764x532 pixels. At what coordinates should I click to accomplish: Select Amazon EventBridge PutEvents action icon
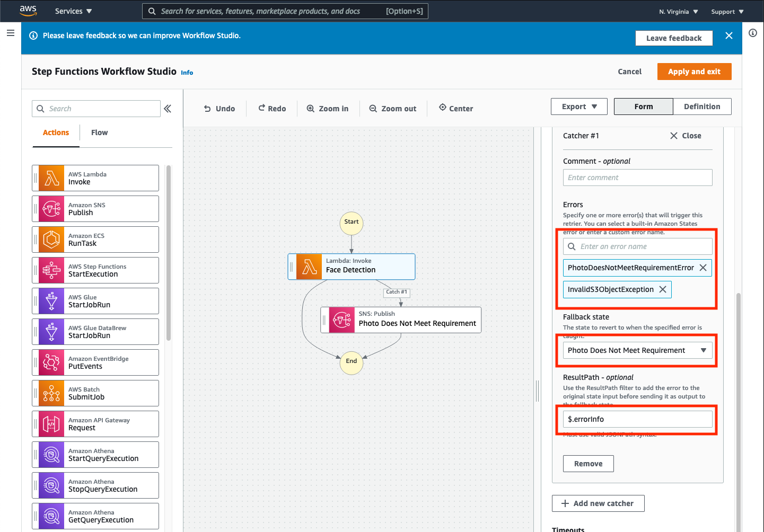click(51, 362)
